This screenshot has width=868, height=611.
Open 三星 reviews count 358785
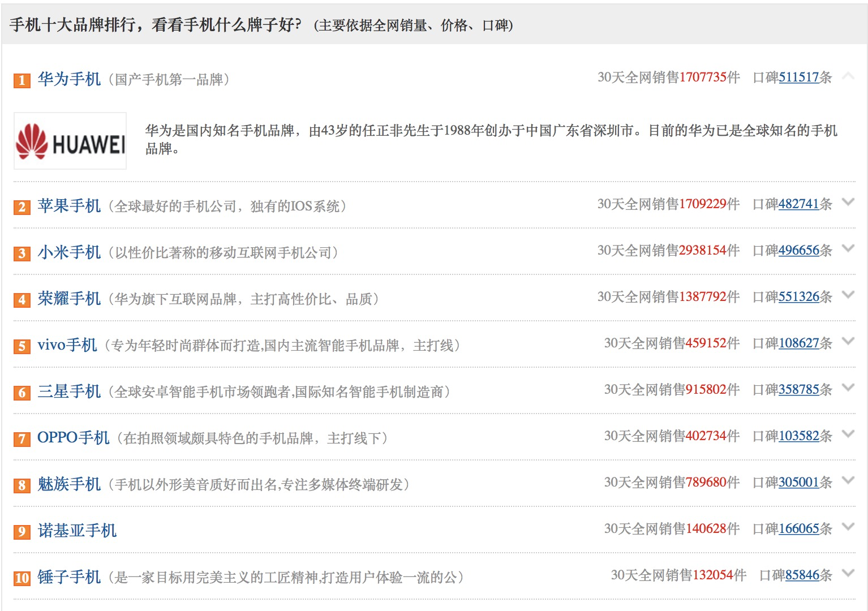[x=799, y=390]
